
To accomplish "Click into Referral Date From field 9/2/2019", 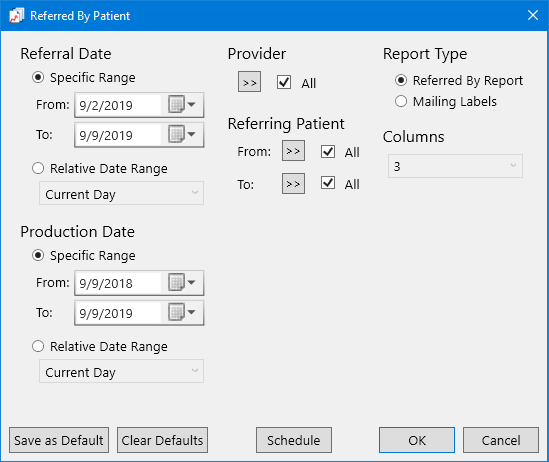I will coord(118,105).
